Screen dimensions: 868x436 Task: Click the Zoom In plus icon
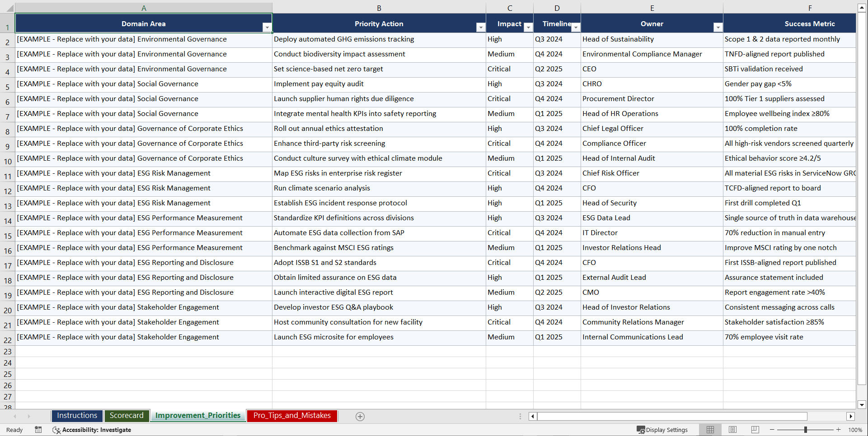839,430
